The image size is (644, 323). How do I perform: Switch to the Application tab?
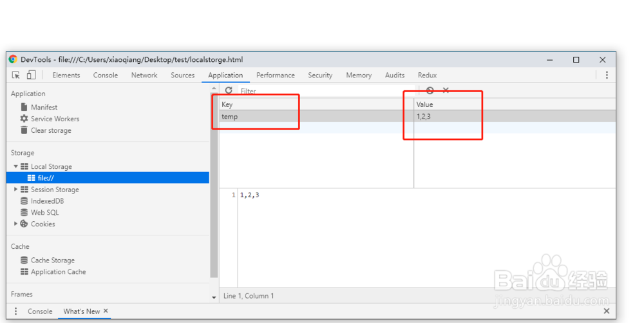coord(225,75)
